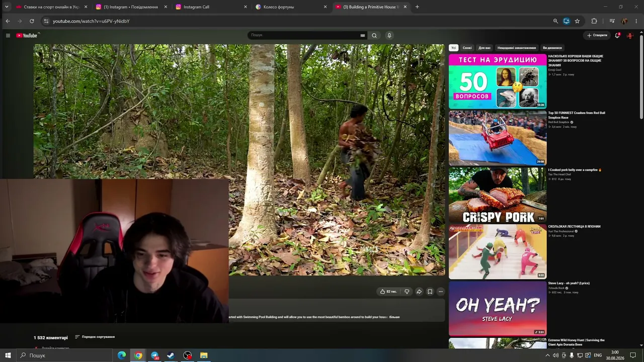The height and width of the screenshot is (362, 644).
Task: Click the Windows taskbar search box
Action: coord(64,355)
